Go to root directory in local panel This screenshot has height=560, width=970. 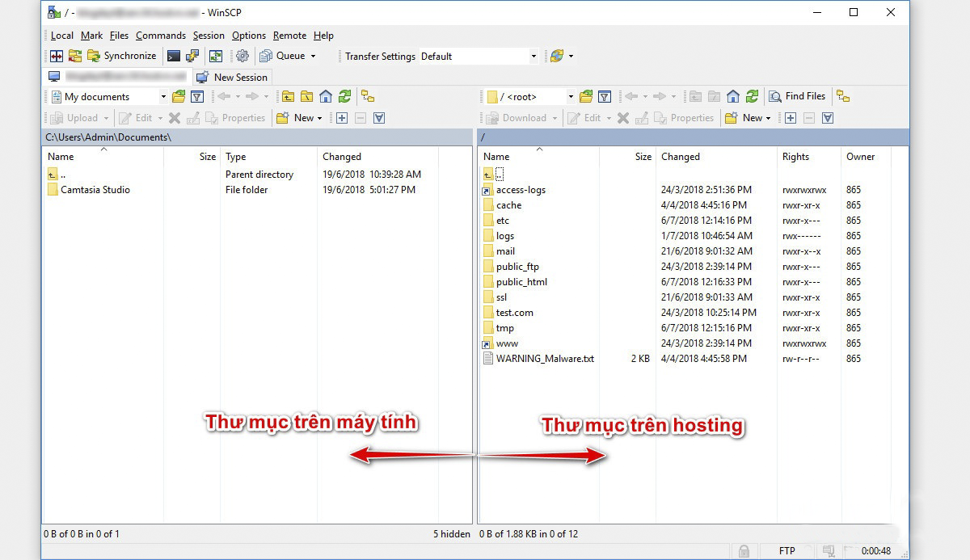tap(306, 96)
